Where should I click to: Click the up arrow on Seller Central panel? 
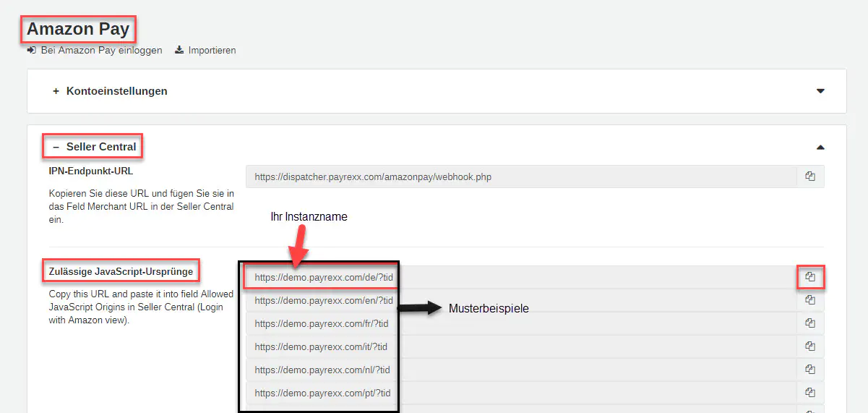pyautogui.click(x=820, y=147)
